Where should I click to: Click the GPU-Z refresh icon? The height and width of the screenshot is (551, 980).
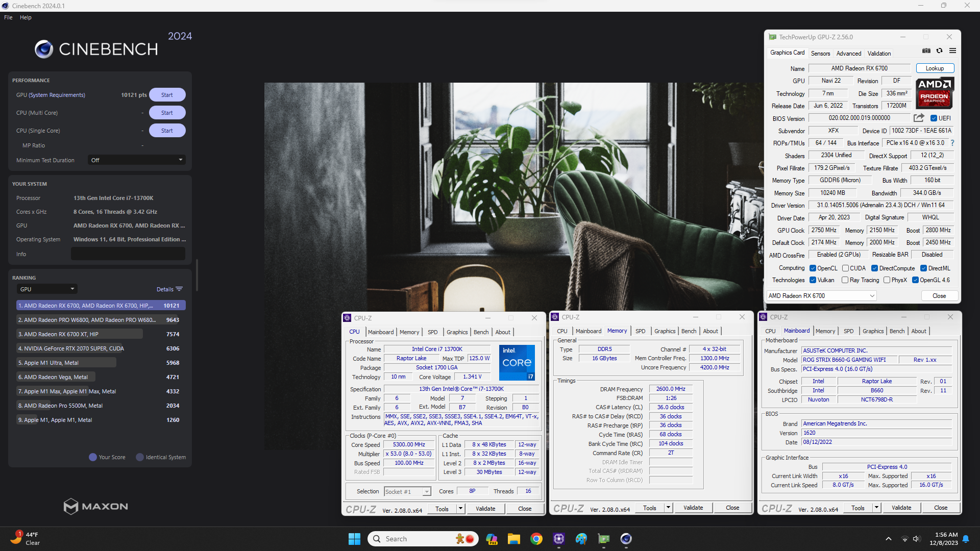pyautogui.click(x=939, y=51)
